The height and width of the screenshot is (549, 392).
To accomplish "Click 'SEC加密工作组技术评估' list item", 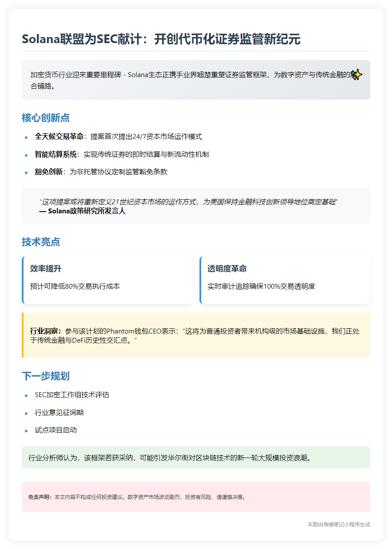I will tap(72, 395).
